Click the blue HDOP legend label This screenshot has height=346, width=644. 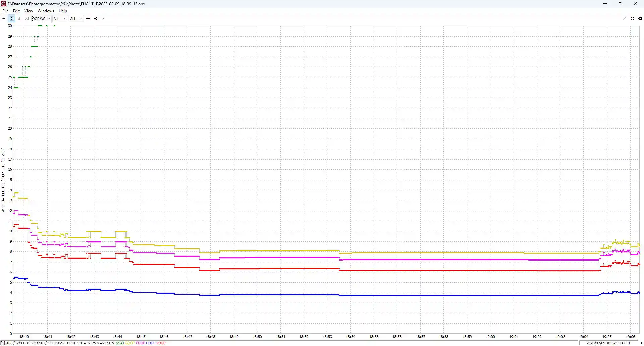click(151, 343)
